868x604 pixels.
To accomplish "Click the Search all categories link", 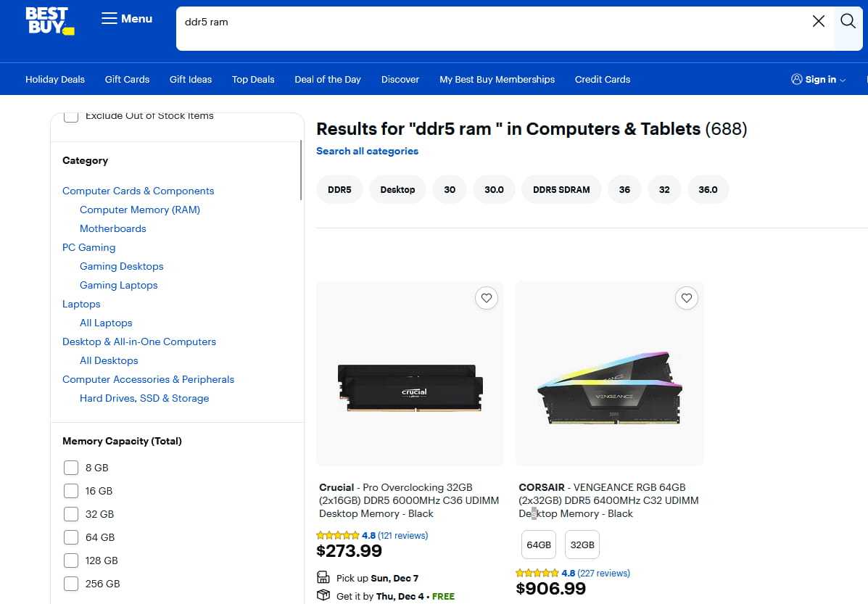I will pos(367,151).
